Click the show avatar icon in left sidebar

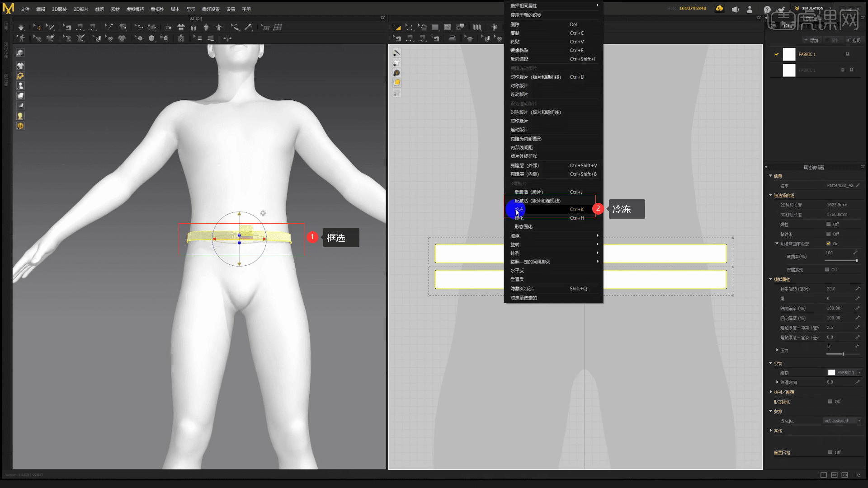[x=20, y=85]
